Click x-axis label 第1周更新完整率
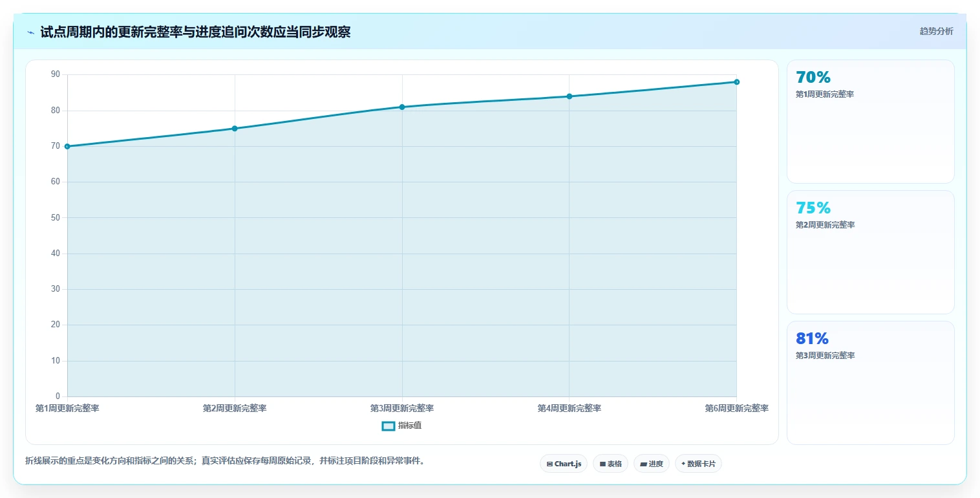 point(67,408)
